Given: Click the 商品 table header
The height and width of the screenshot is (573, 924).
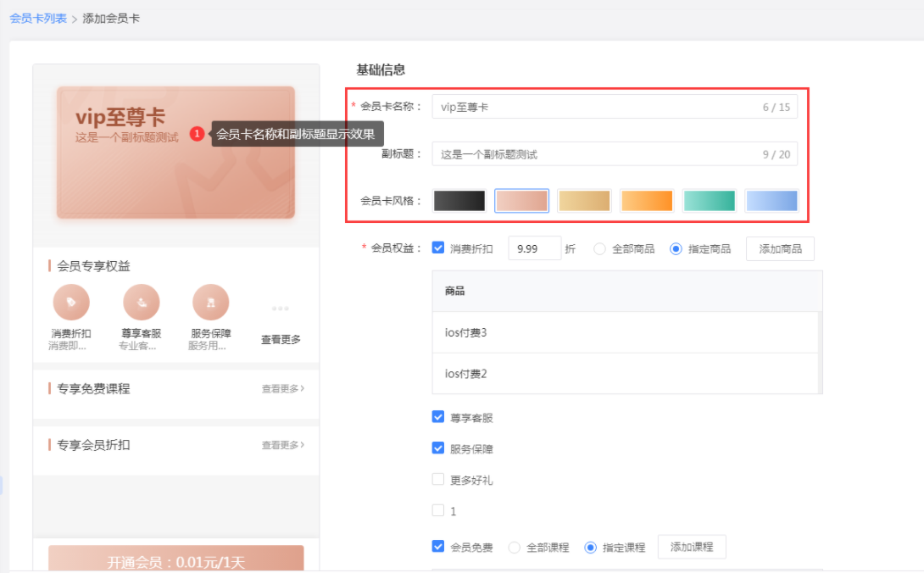Looking at the screenshot, I should (627, 292).
